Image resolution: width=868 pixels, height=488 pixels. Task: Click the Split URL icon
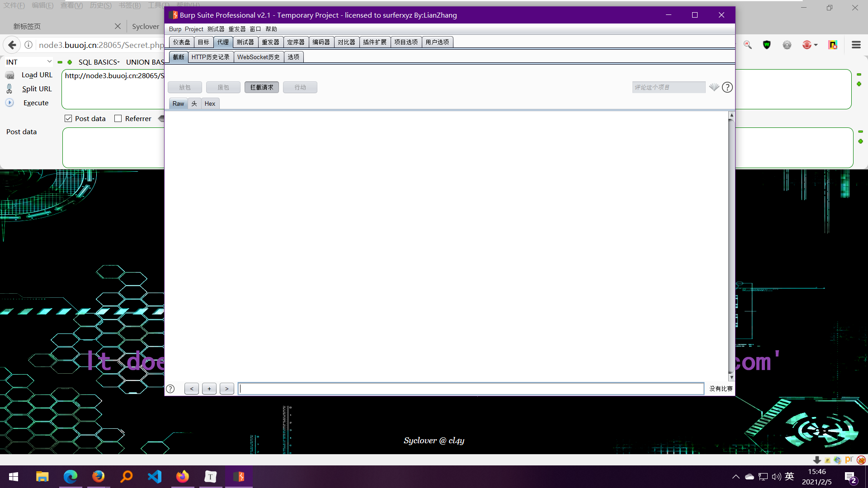[x=9, y=89]
